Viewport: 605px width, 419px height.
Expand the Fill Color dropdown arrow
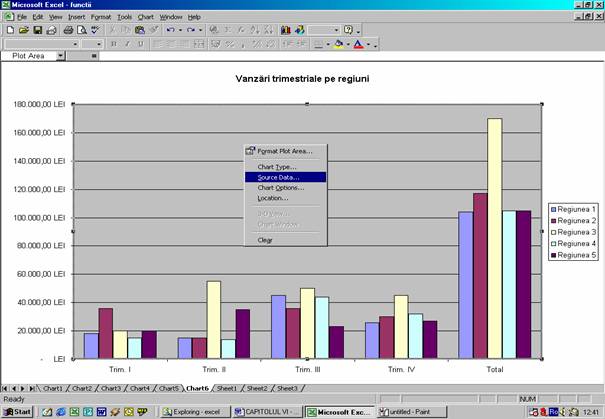350,44
